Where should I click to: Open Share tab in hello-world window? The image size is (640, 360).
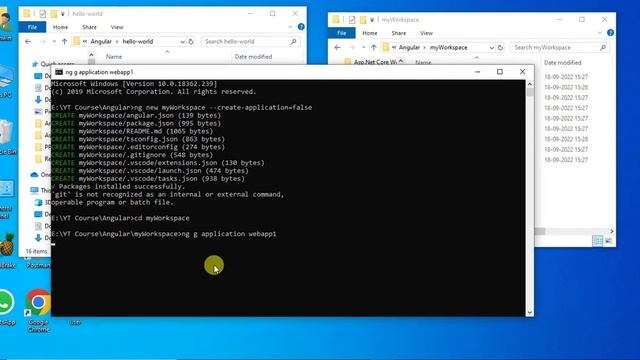click(89, 27)
